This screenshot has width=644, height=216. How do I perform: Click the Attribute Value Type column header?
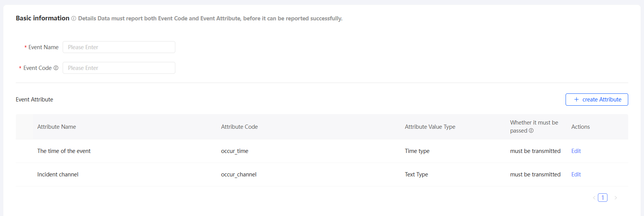click(430, 127)
